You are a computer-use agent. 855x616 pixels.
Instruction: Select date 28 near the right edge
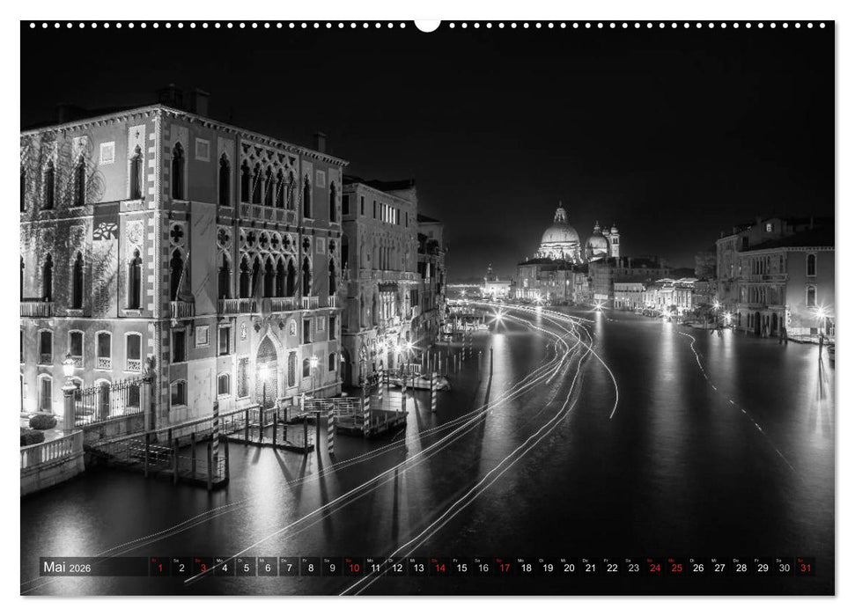(741, 568)
